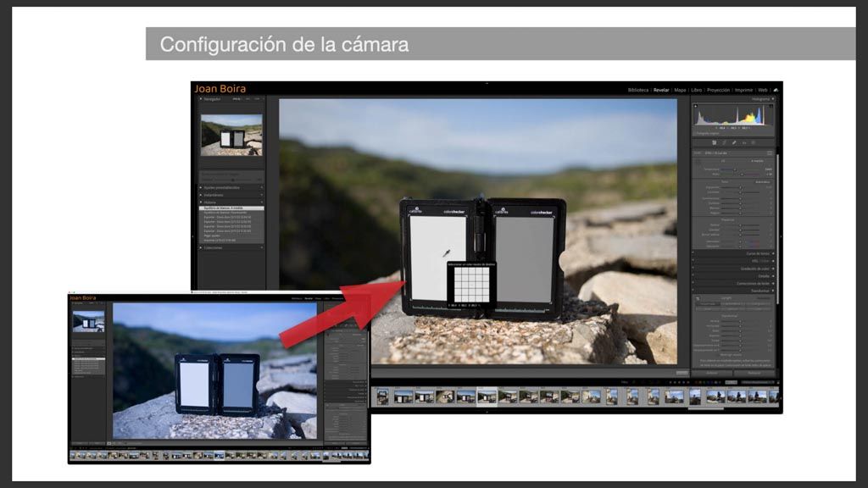This screenshot has width=868, height=488.
Task: Select the first thumbnail in the filmstrip
Action: tap(382, 396)
